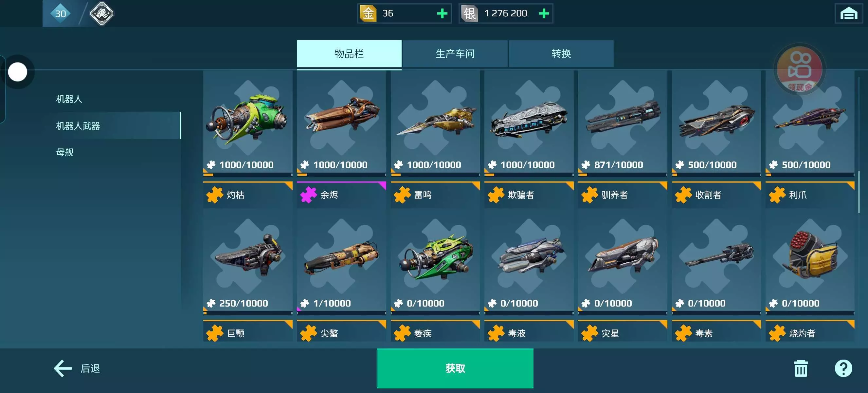
Task: Open the hangar home icon
Action: point(848,13)
